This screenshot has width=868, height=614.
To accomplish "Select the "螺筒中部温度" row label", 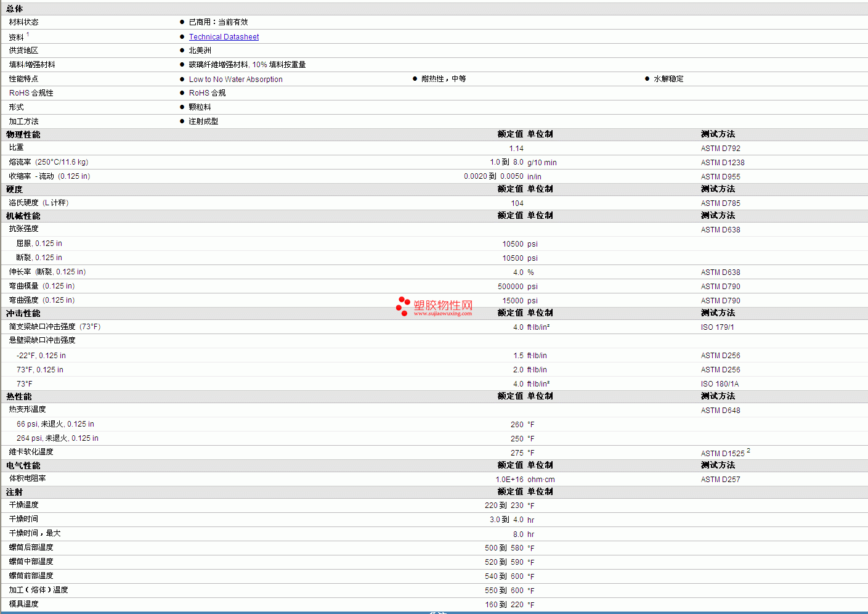I will click(x=31, y=562).
